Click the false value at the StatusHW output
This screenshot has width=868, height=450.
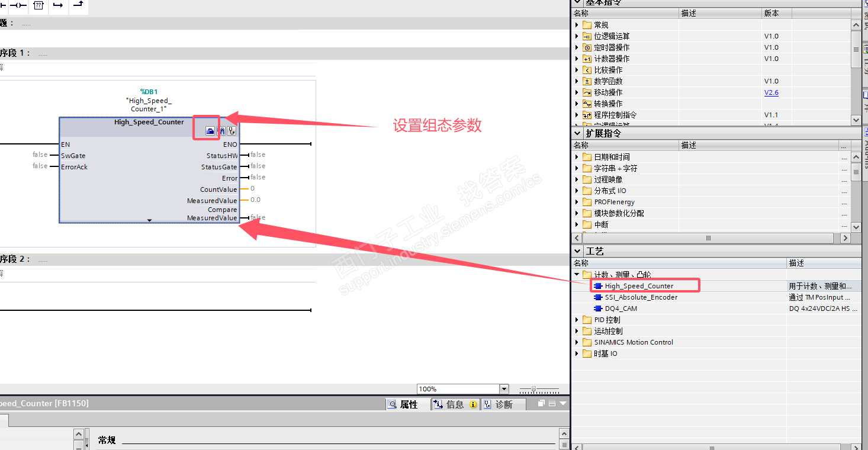click(x=258, y=155)
